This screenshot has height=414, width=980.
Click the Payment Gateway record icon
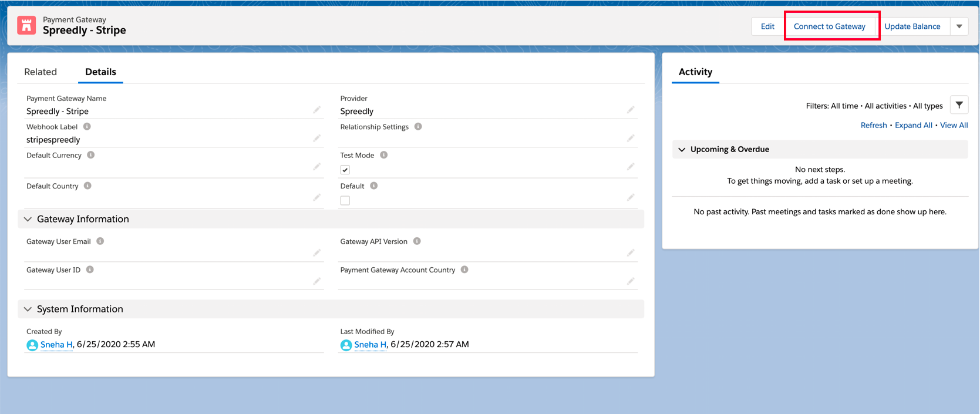[26, 25]
